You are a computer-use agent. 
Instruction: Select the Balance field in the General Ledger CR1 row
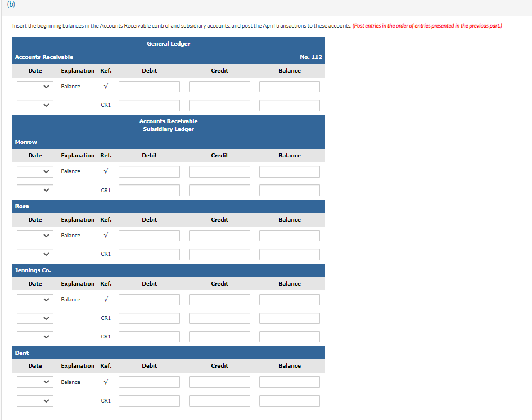pyautogui.click(x=289, y=105)
